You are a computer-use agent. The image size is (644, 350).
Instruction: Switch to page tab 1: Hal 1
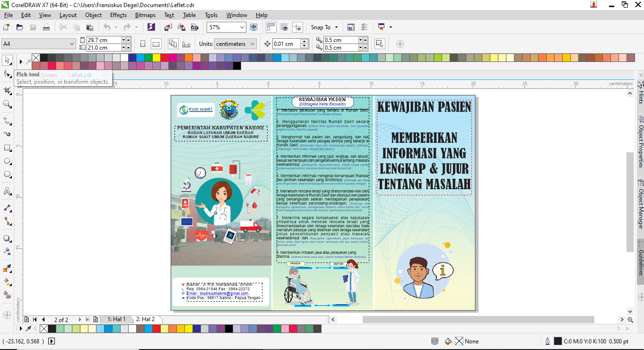[116, 319]
